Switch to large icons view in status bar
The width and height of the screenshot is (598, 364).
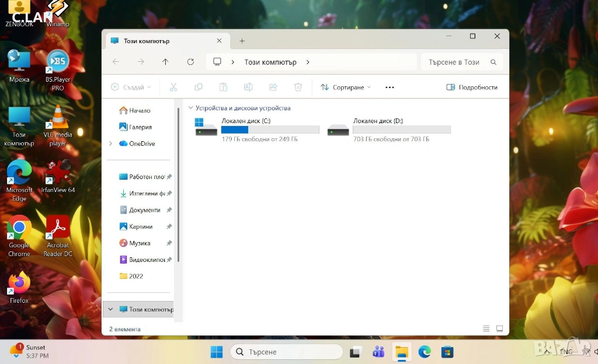(x=499, y=329)
